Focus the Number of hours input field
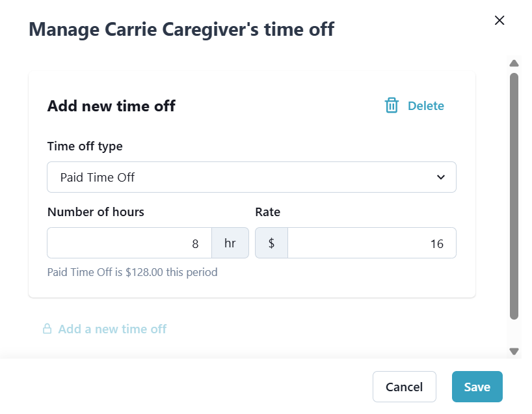This screenshot has width=532, height=414. (x=129, y=243)
